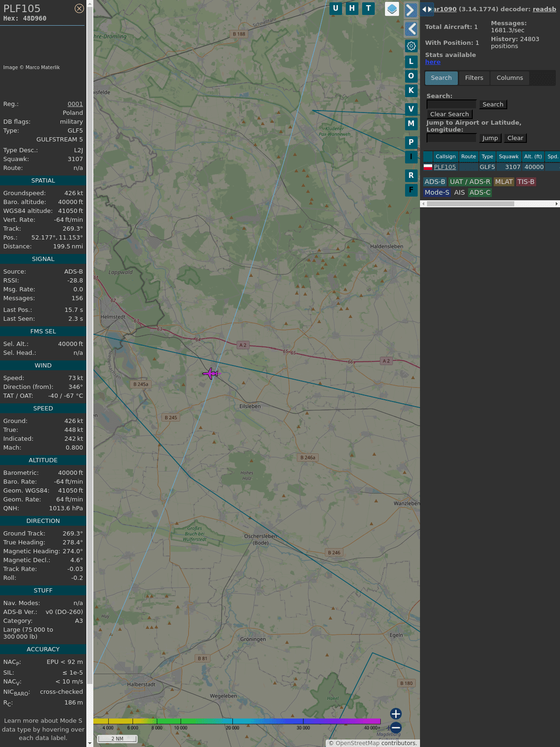This screenshot has height=747, width=560.
Task: Toggle the V map button
Action: (x=411, y=109)
